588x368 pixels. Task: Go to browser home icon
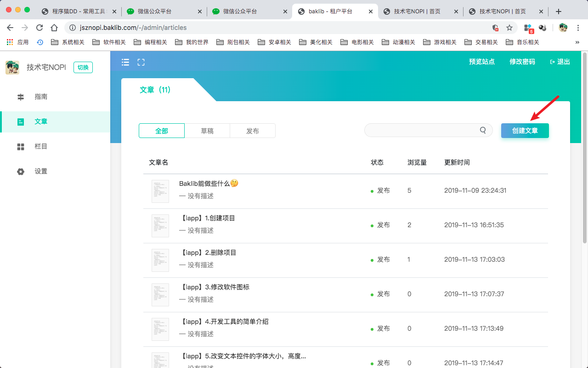[54, 28]
